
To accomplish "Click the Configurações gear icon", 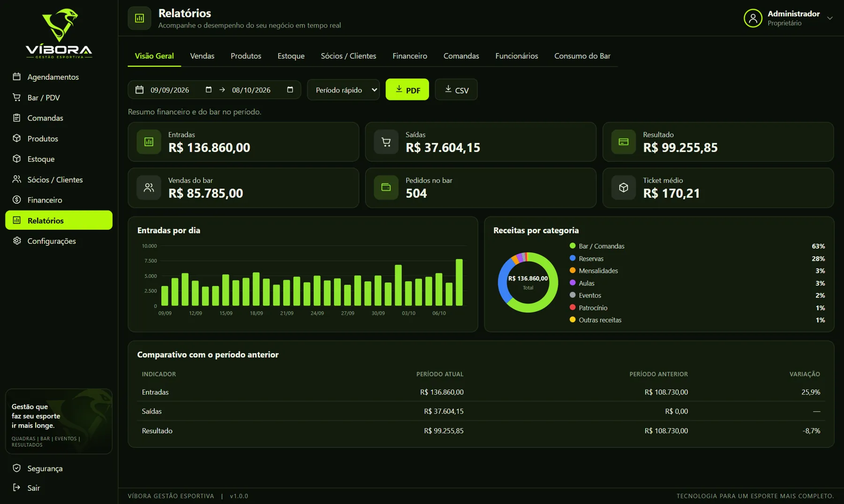I will [x=17, y=241].
